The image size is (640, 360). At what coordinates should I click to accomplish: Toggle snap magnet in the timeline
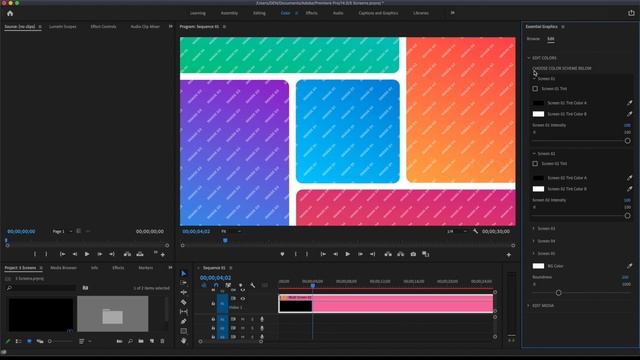[216, 285]
